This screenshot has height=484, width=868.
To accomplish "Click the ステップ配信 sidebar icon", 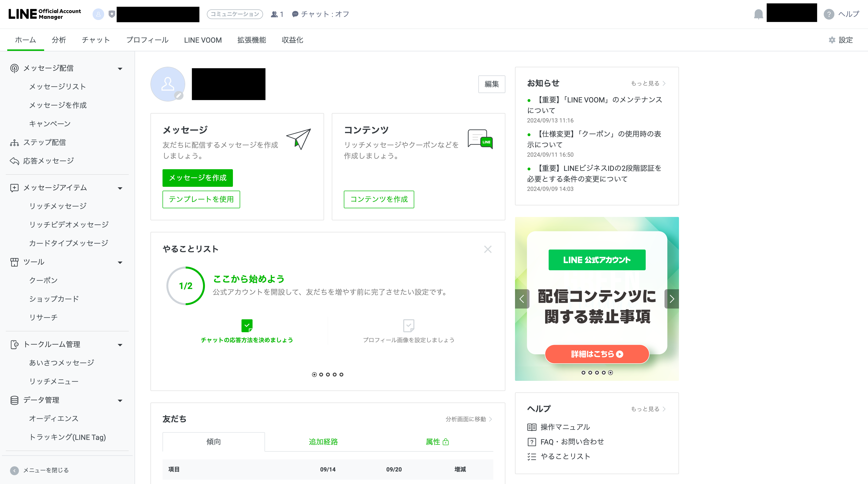I will click(14, 142).
